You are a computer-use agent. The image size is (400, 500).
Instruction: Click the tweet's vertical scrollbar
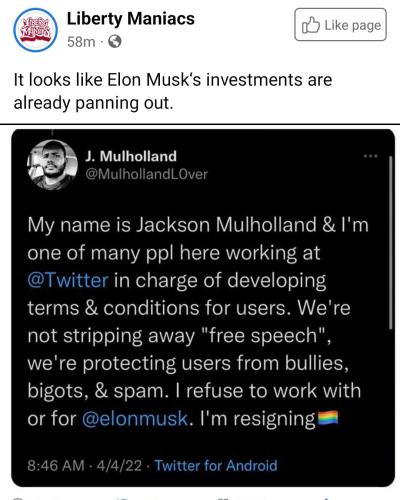(x=391, y=243)
